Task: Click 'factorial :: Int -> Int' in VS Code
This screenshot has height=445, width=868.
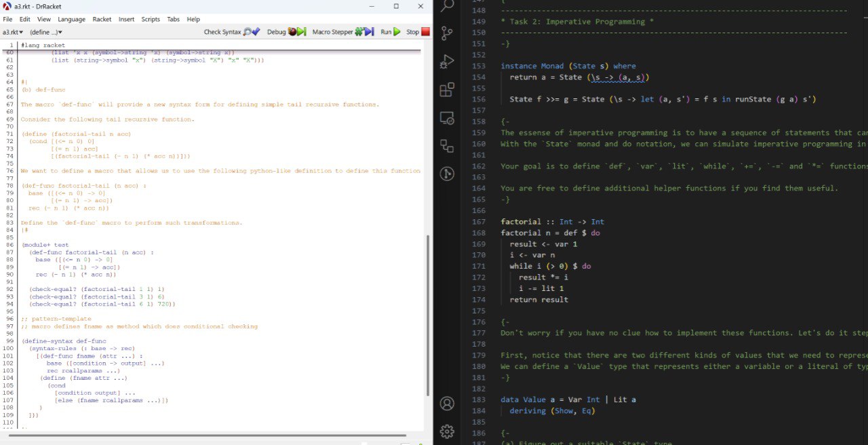Action: (x=552, y=222)
